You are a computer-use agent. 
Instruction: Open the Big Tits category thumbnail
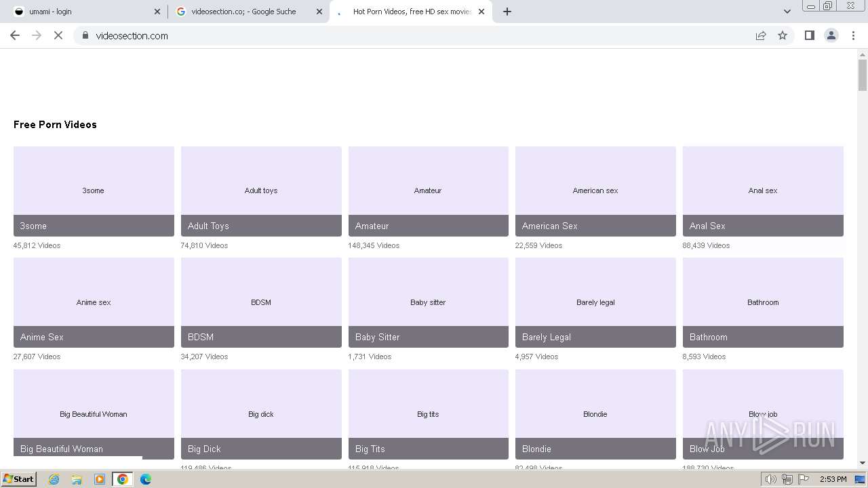429,414
